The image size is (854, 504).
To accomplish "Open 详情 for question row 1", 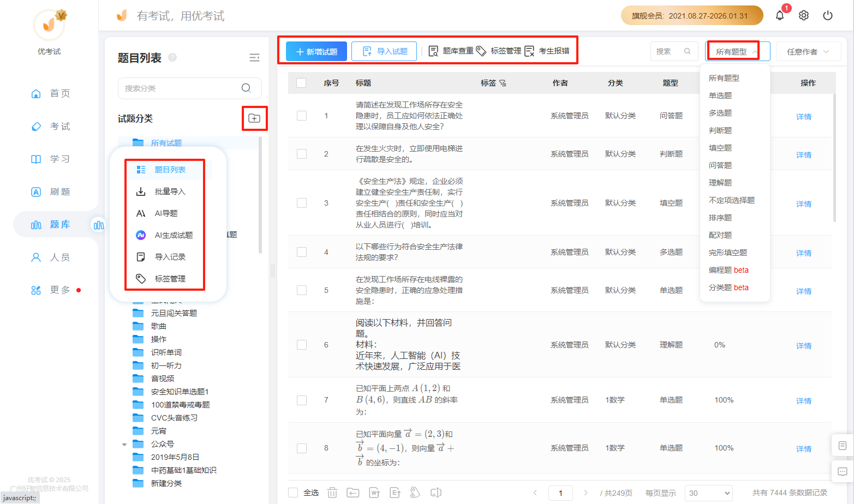I will (803, 117).
